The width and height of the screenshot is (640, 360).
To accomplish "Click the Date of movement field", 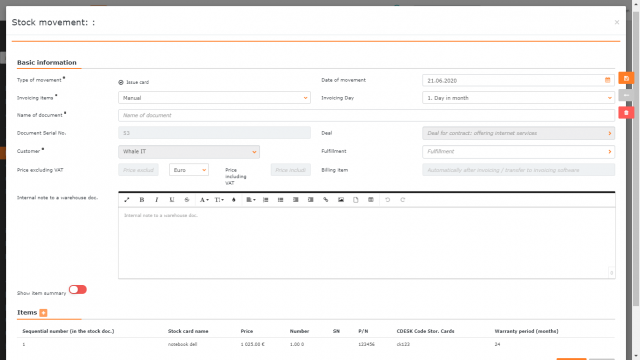I will click(518, 80).
